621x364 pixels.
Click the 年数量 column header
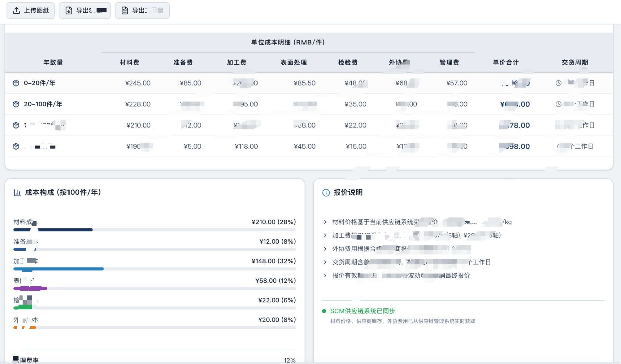coord(53,62)
